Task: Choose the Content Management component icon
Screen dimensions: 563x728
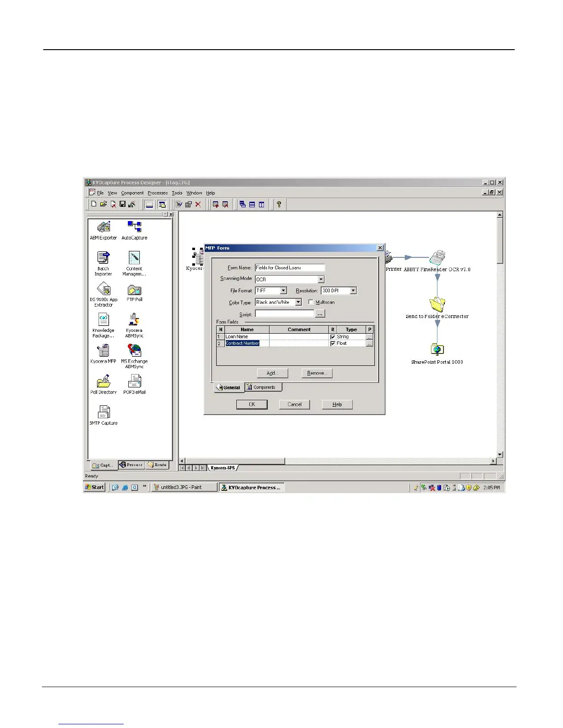Action: coord(134,257)
